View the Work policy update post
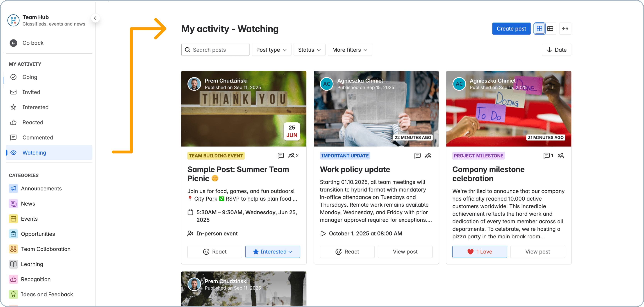Screen dimensions: 644x307 click(405, 251)
